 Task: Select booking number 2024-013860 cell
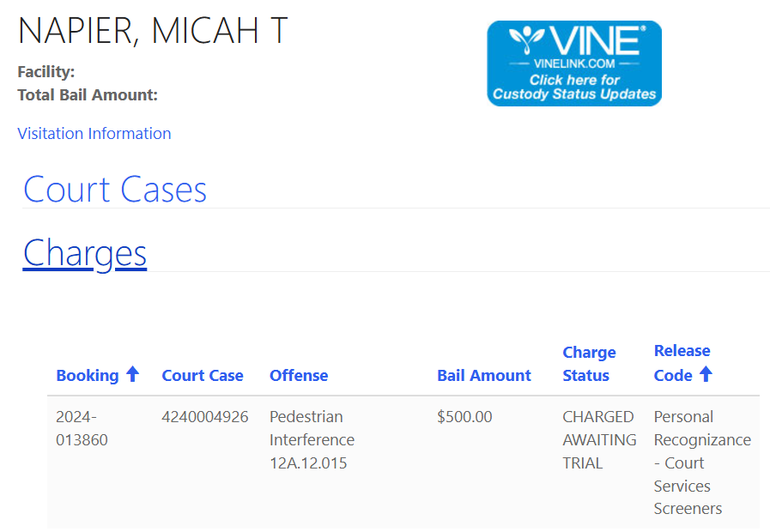pos(82,428)
